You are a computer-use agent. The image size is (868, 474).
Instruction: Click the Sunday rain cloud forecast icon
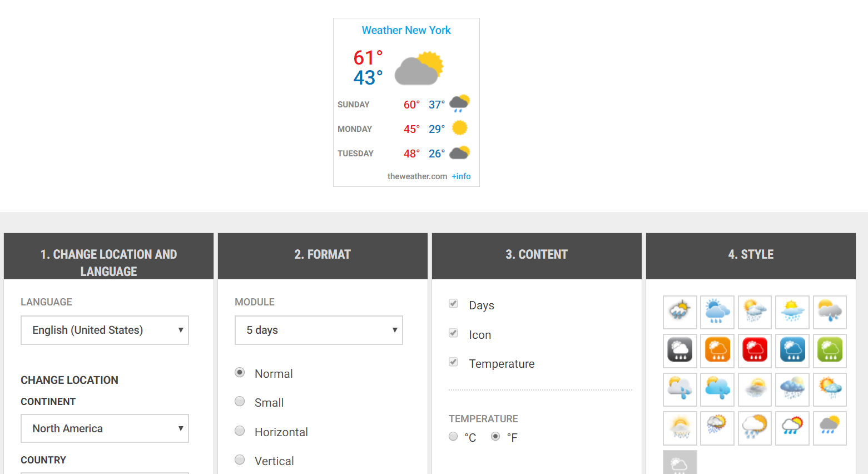tap(459, 103)
